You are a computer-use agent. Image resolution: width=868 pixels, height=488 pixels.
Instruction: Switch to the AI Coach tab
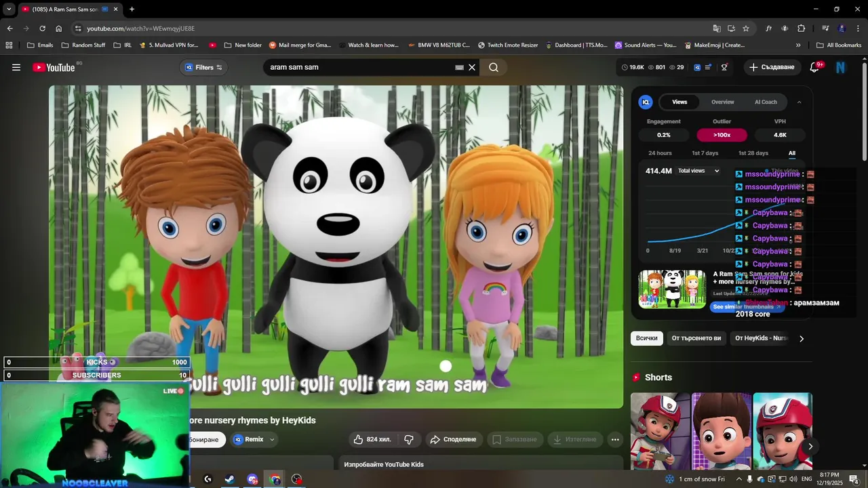point(766,102)
